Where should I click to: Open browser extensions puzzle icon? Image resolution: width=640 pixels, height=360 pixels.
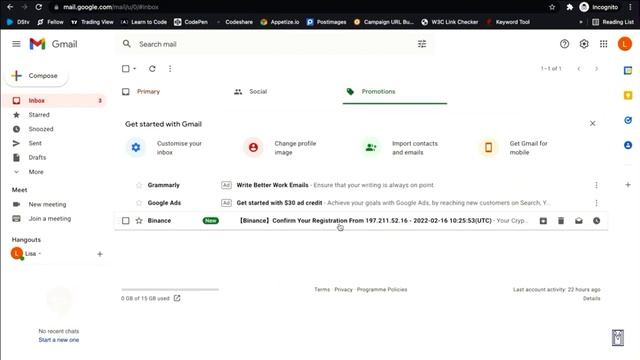coord(569,7)
